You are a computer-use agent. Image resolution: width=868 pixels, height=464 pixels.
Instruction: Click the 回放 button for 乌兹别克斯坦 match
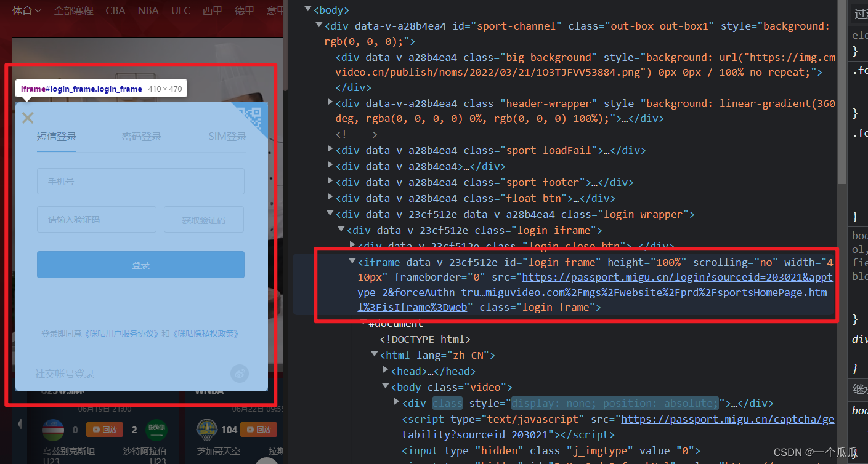tap(103, 430)
